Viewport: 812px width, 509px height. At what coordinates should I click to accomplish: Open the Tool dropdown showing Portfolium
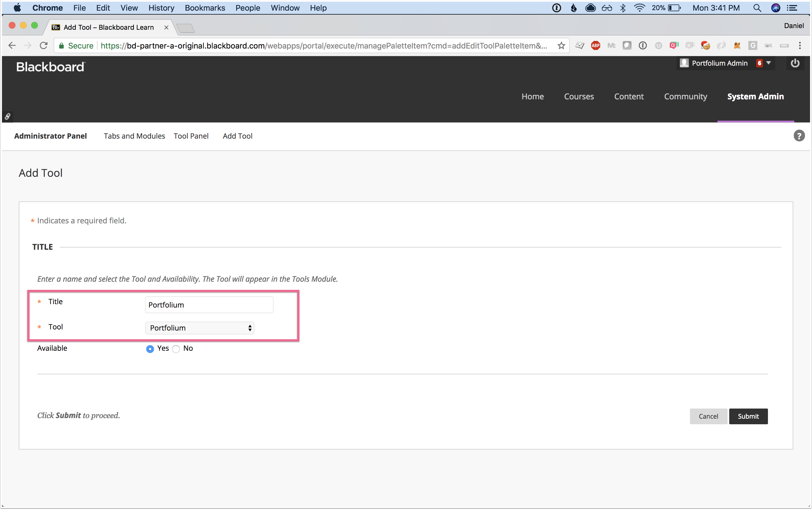(x=200, y=328)
